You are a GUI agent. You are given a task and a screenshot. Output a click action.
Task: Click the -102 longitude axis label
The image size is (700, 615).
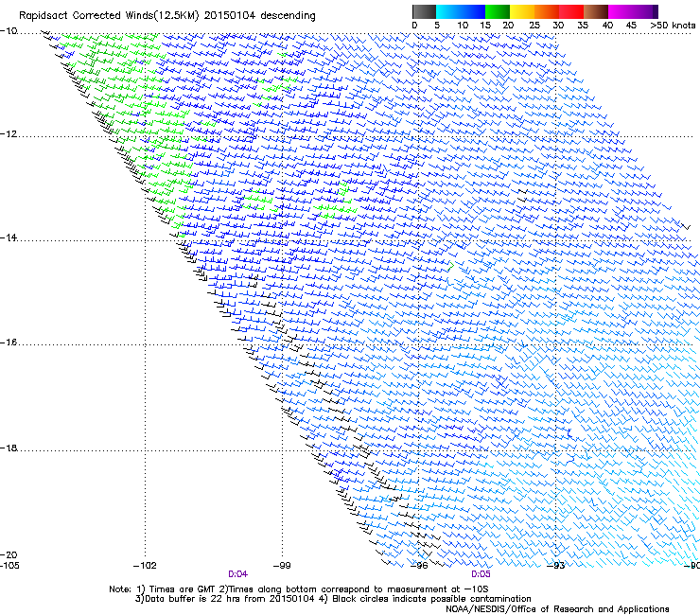[x=145, y=566]
